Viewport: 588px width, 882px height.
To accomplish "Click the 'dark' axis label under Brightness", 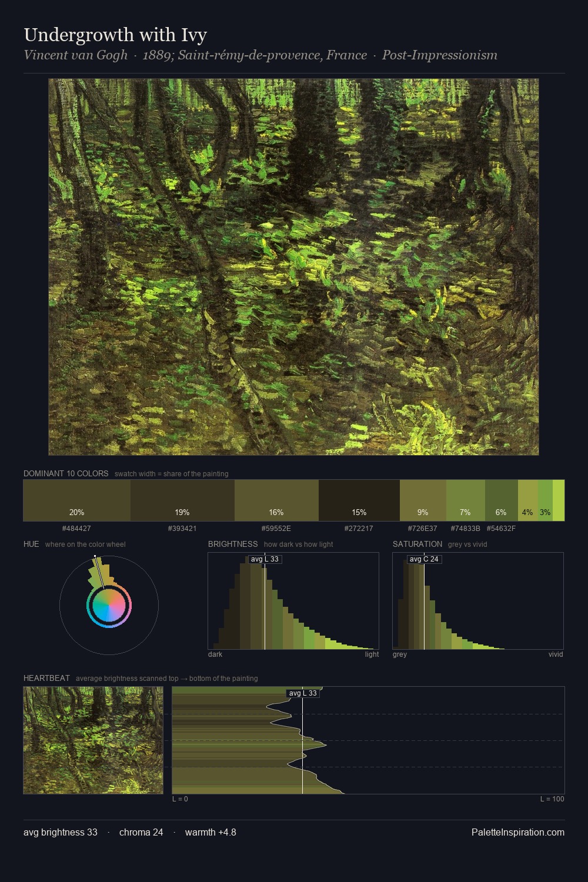I will (215, 654).
